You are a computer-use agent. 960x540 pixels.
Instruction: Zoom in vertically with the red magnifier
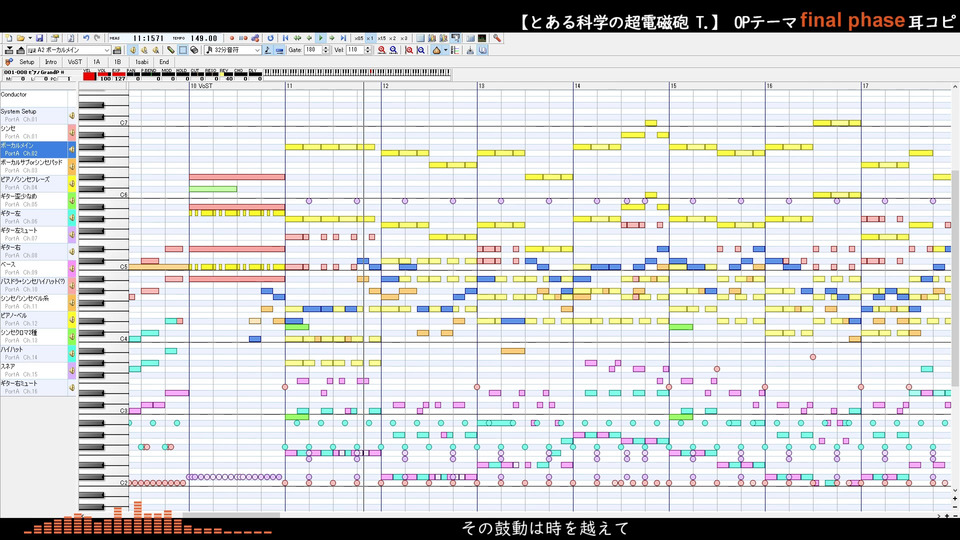click(x=409, y=50)
